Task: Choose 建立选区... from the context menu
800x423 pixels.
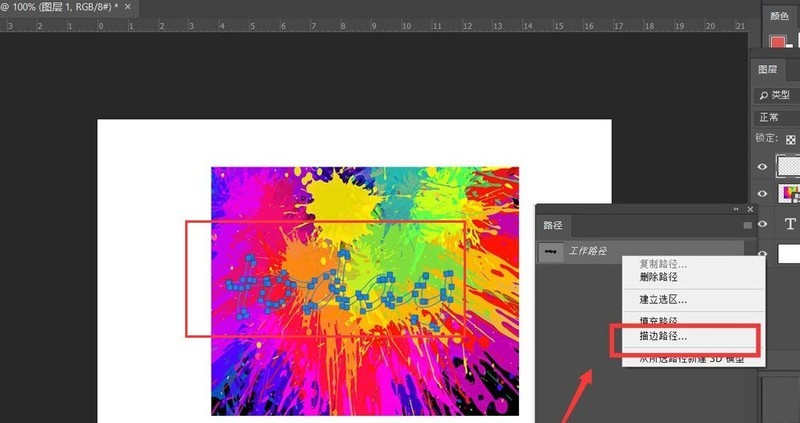Action: click(x=663, y=300)
